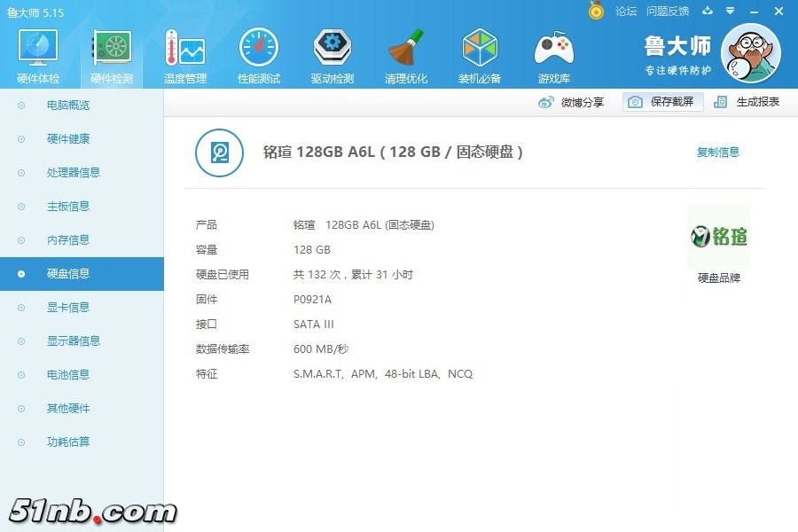Click the hard disk icon beside drive title
The height and width of the screenshot is (532, 798).
(x=219, y=153)
